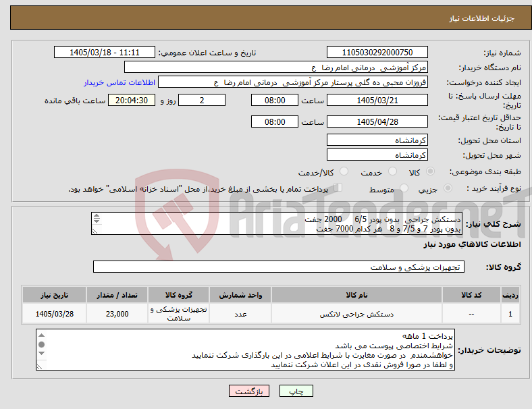The height and width of the screenshot is (409, 532).
Task: Click announcement date field 1405/03/18 - 11:11
Action: [x=105, y=52]
